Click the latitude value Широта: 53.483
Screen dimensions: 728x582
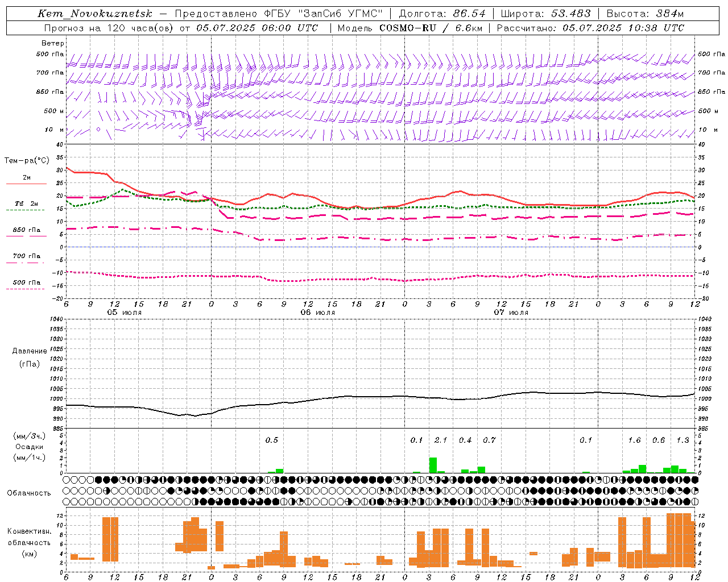(x=545, y=14)
